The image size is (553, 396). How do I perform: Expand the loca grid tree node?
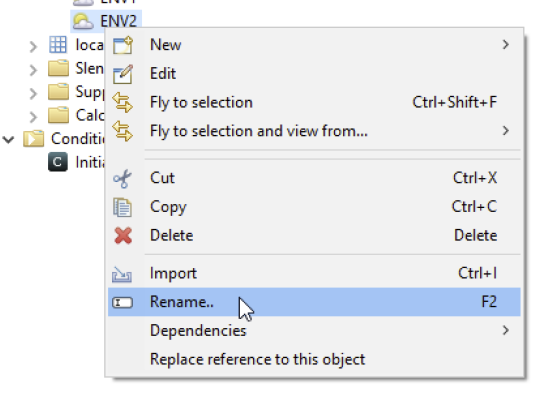33,46
